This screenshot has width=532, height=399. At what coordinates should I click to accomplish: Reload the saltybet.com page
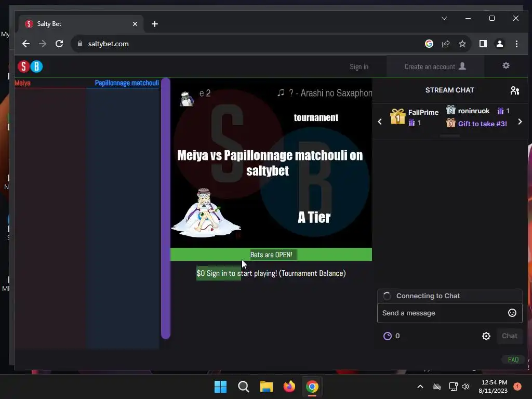tap(59, 44)
